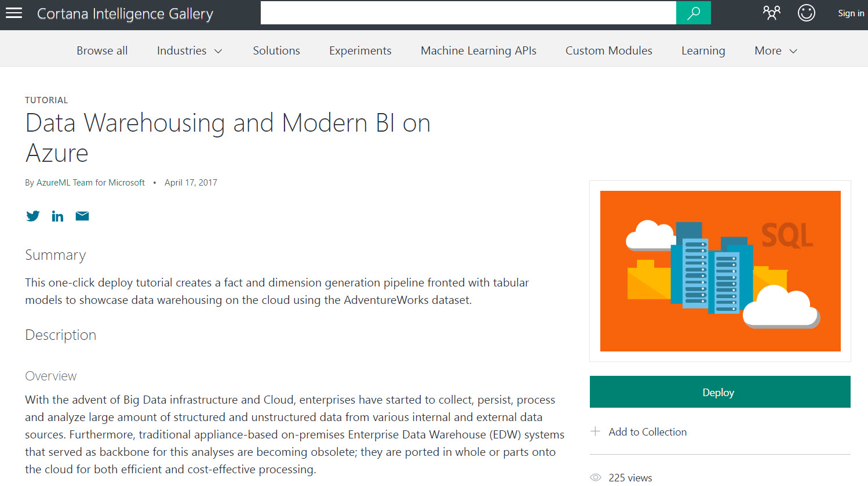Click the Deploy button
This screenshot has width=868, height=486.
720,392
